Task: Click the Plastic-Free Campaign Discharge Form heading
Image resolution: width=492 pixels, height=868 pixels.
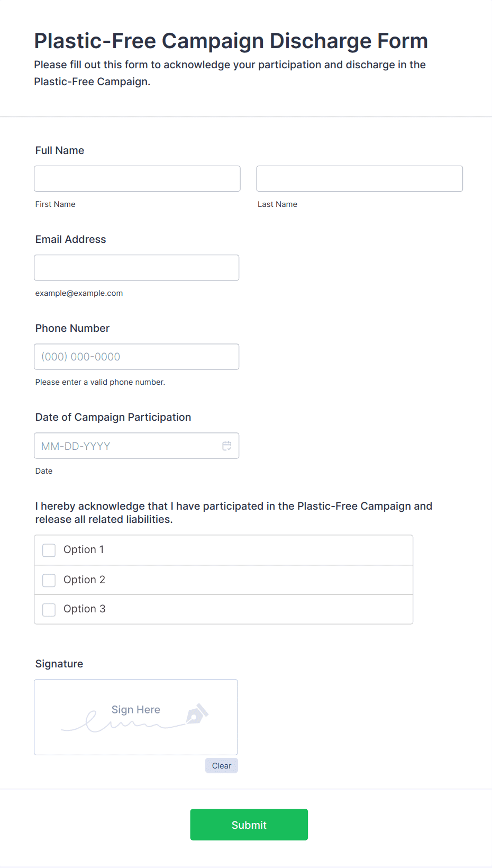Action: point(231,41)
